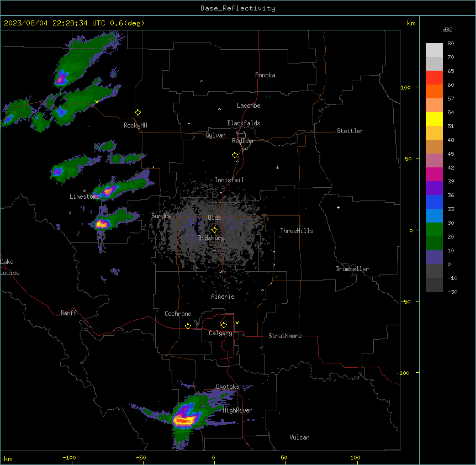Click the Didsbury city label
The height and width of the screenshot is (465, 476).
[211, 238]
